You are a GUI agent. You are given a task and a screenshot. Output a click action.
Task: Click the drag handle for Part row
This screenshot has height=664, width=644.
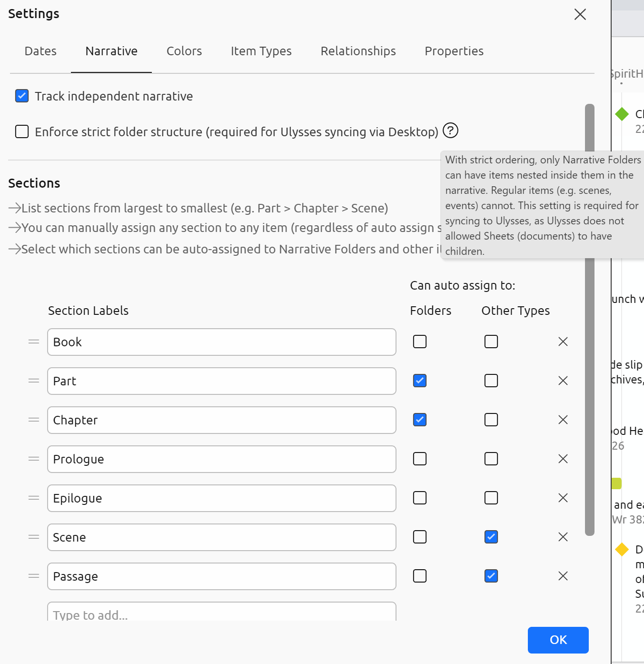point(34,381)
